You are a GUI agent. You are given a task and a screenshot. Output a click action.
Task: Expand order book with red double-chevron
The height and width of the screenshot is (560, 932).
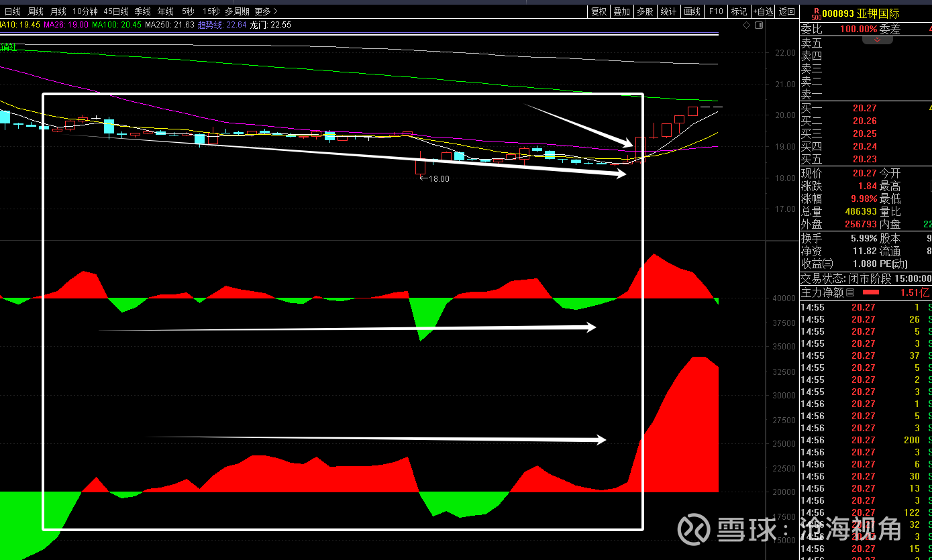876,40
